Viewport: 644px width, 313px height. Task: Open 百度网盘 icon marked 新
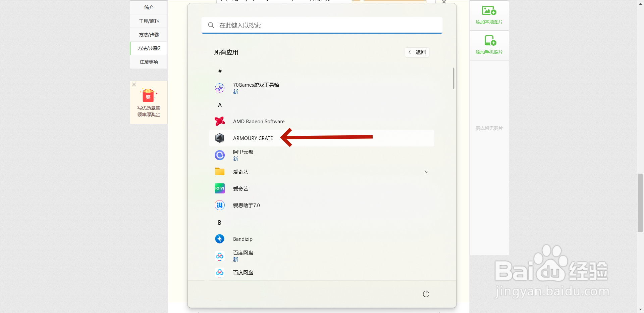pos(220,256)
